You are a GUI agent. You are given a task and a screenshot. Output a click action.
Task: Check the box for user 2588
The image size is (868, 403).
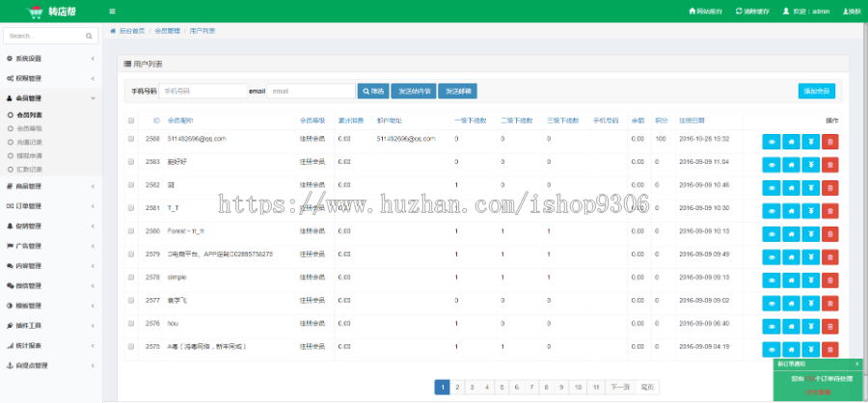pyautogui.click(x=131, y=139)
